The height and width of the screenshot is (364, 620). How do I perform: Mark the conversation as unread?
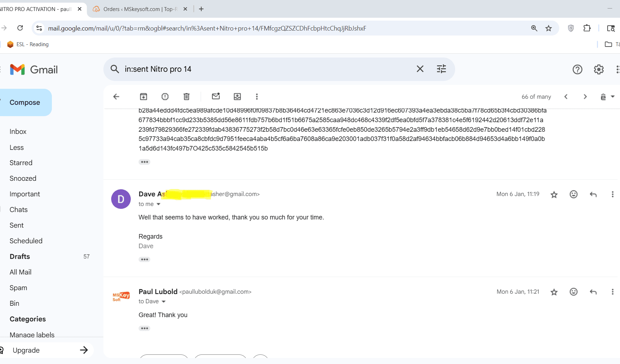[216, 97]
